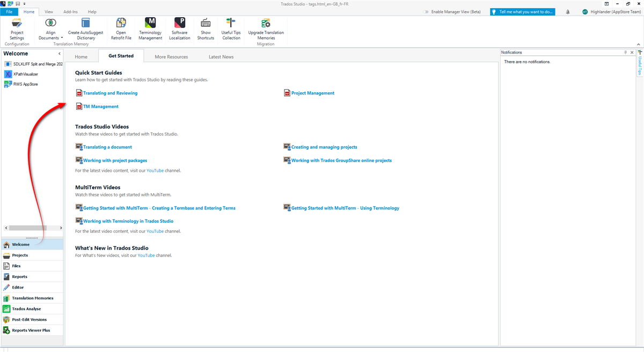Open Translating and Reviewing guide
644x352 pixels.
point(110,93)
